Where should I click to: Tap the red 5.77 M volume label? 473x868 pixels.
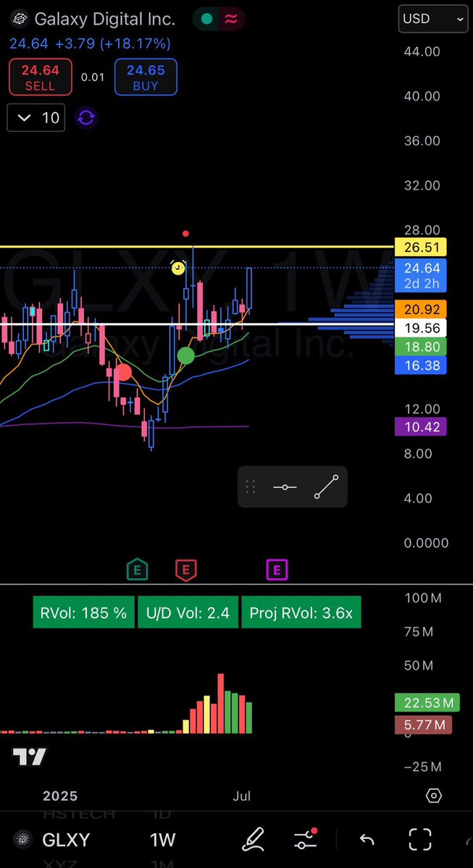point(423,724)
